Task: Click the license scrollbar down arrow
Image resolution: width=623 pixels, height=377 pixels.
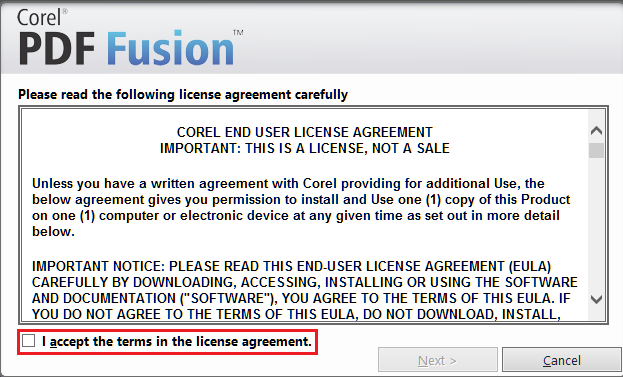Action: (596, 299)
